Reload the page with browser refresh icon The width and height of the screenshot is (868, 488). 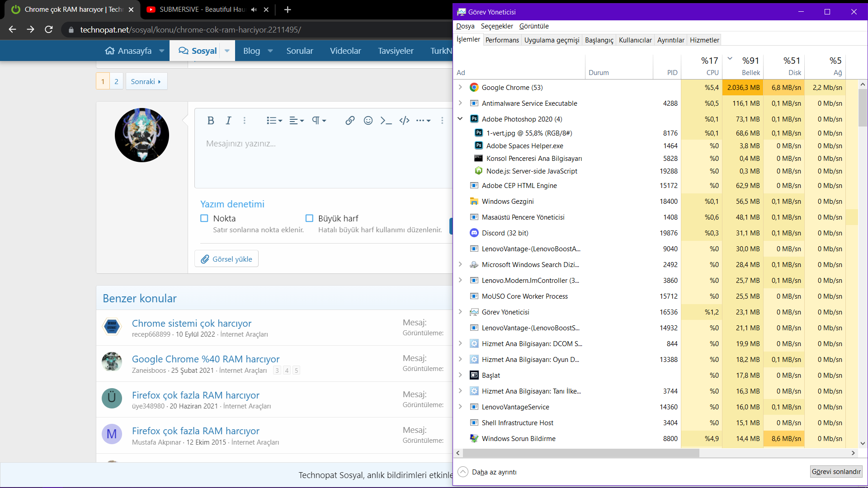click(49, 30)
